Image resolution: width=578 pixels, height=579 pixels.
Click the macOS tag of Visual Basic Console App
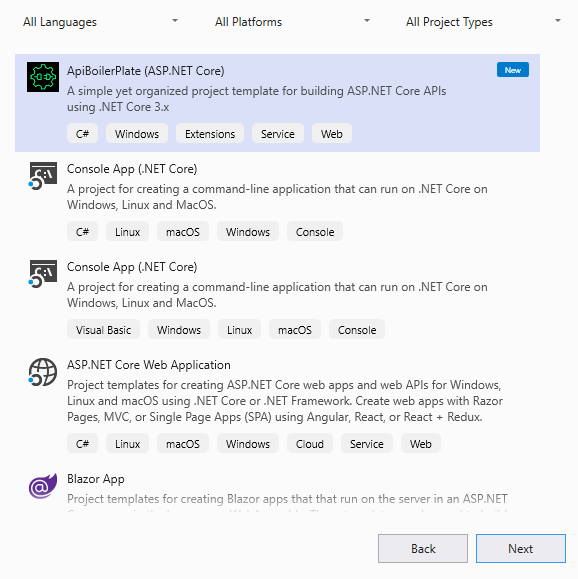(x=295, y=329)
